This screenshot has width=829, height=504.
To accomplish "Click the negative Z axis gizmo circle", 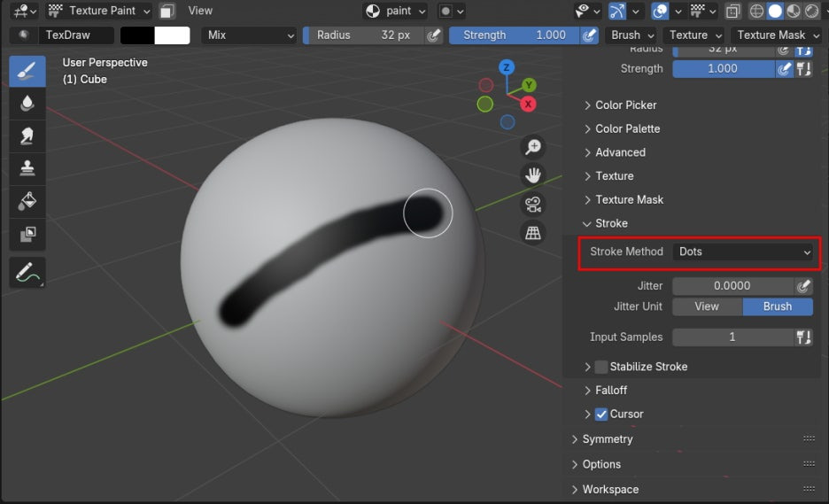I will click(507, 122).
